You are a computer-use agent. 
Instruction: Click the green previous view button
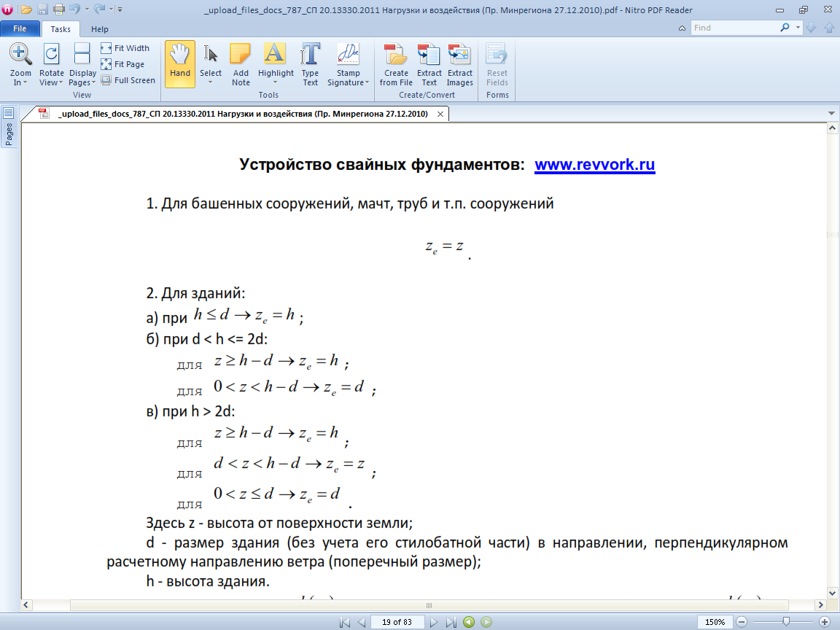pyautogui.click(x=469, y=622)
